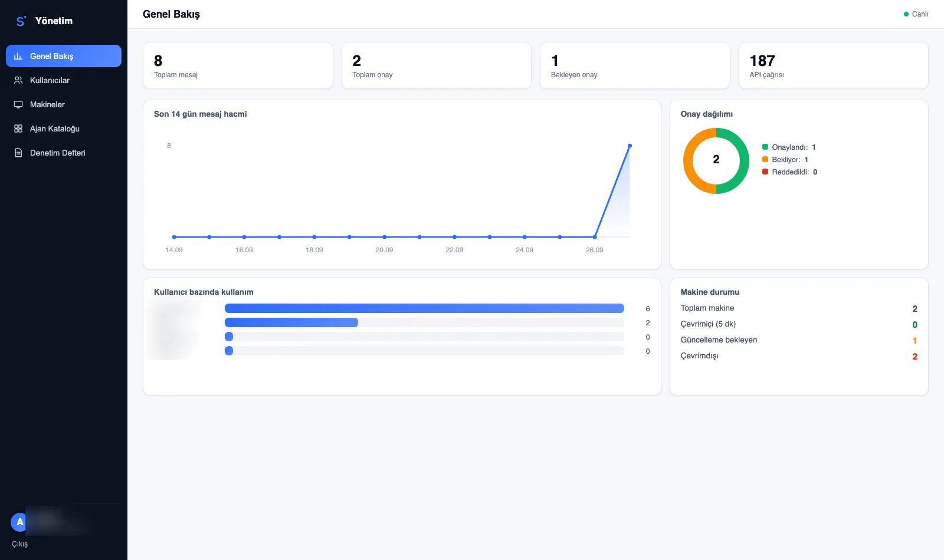Screen dimensions: 944x560
Task: Click the 20.09 axis label
Action: [x=384, y=250]
